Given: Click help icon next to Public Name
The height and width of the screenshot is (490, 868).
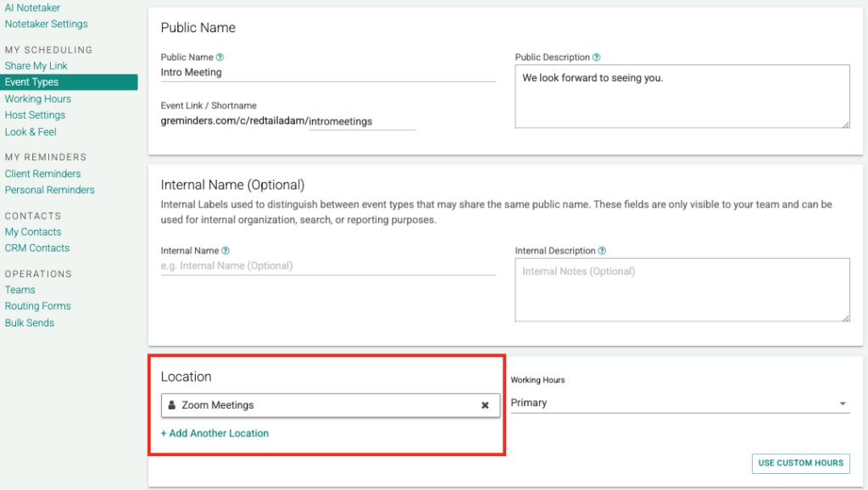Looking at the screenshot, I should pos(220,58).
